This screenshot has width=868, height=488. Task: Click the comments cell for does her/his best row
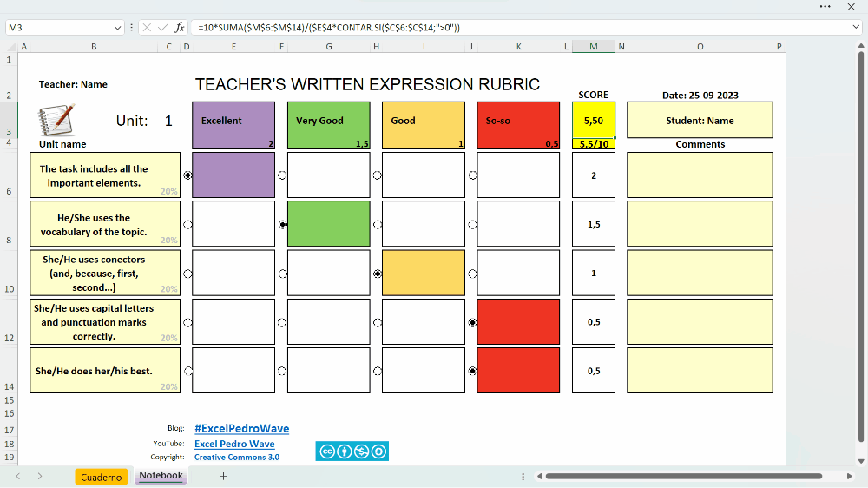click(700, 371)
